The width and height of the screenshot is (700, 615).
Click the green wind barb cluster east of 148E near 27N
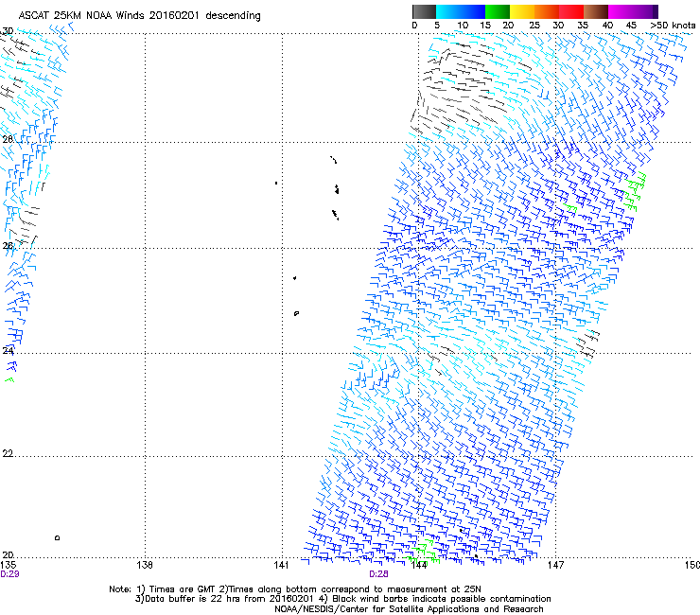coord(634,191)
